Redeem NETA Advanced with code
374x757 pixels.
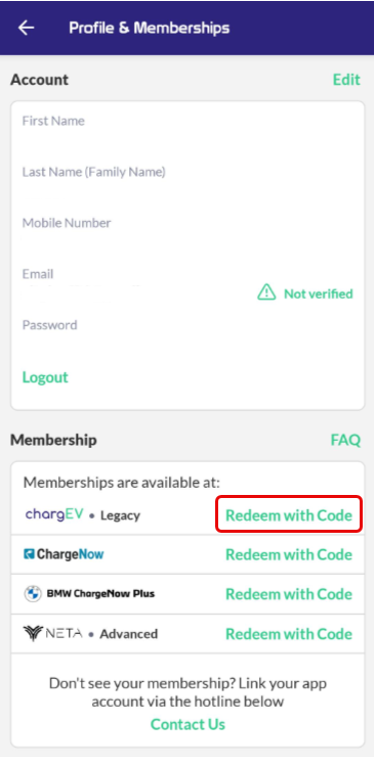pyautogui.click(x=289, y=633)
